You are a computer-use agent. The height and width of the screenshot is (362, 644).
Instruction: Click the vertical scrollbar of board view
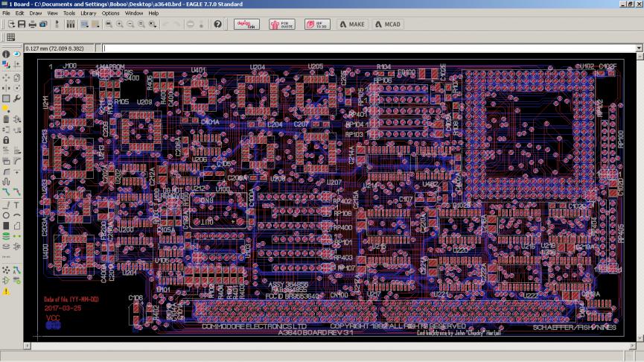[640, 197]
